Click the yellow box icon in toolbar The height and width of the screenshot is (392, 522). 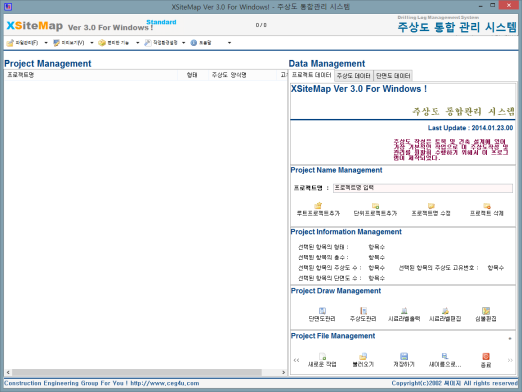102,43
